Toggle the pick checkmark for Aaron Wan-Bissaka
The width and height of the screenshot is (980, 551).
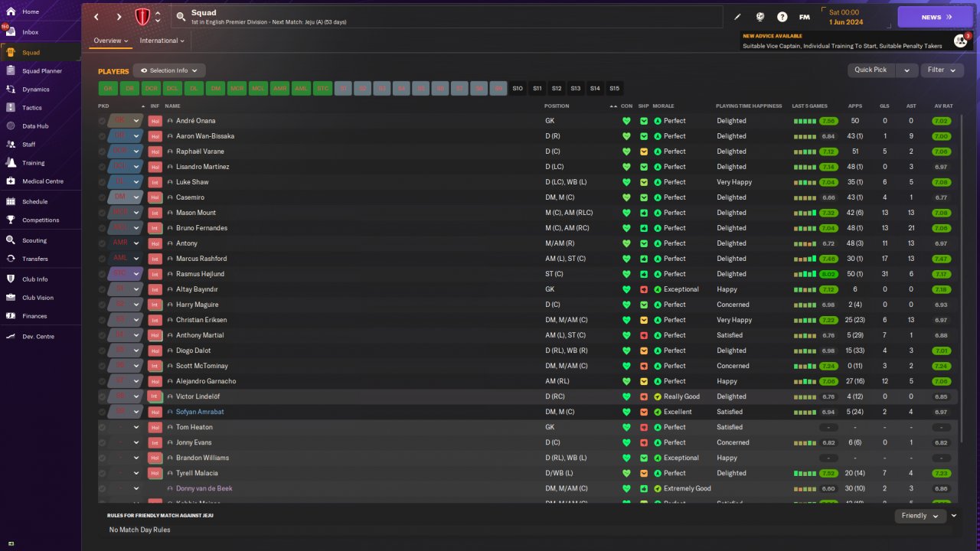[102, 136]
